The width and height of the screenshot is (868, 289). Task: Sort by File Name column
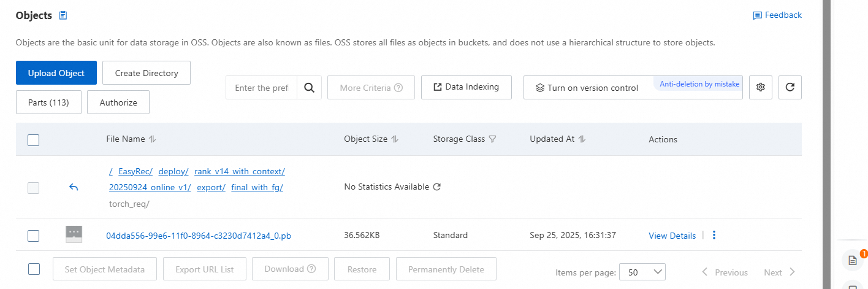click(x=153, y=139)
